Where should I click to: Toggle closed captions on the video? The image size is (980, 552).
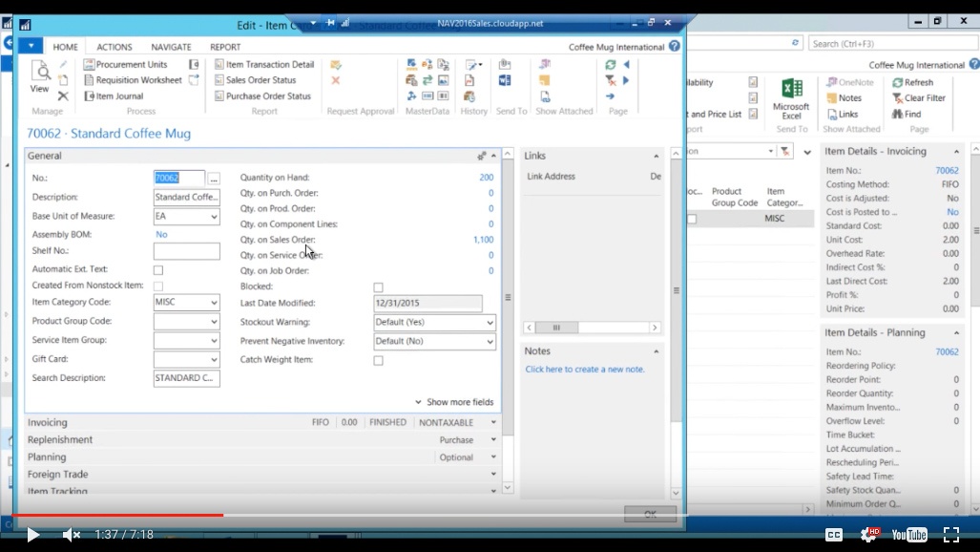tap(834, 535)
